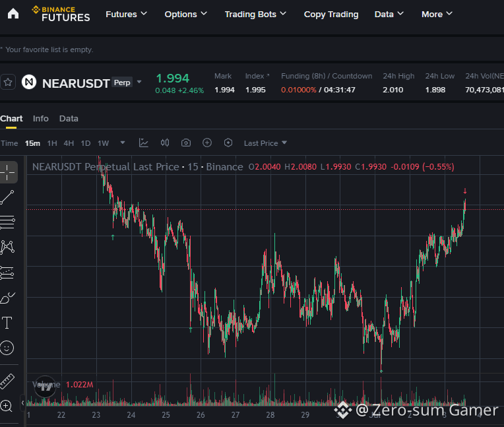Open Copy Trading page
Viewport: 504px width, 427px height.
331,14
